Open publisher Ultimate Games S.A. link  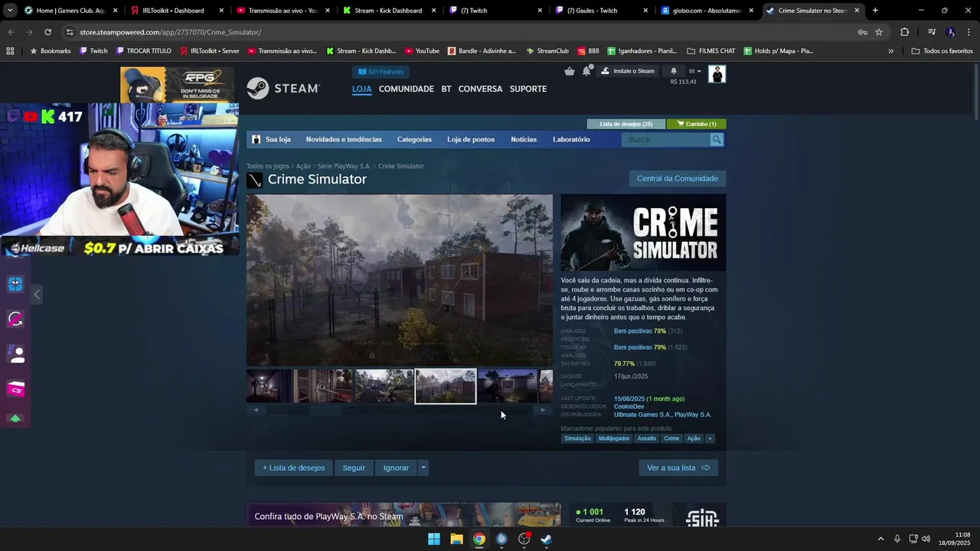tap(642, 415)
